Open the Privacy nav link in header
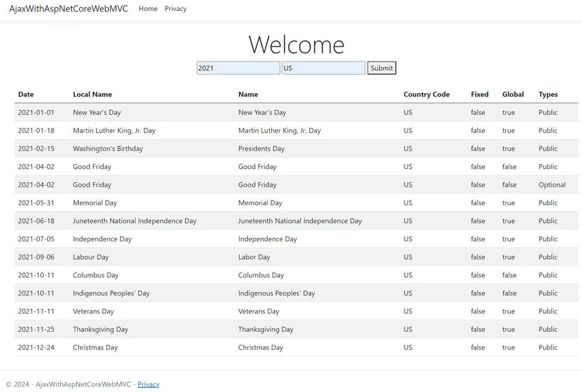This screenshot has width=582, height=392. (x=175, y=8)
